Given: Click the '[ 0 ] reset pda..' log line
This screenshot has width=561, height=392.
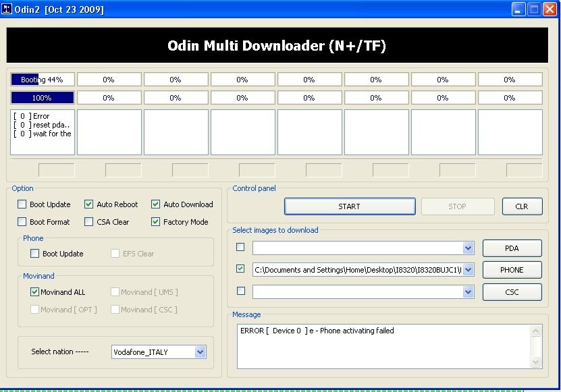Looking at the screenshot, I should pyautogui.click(x=41, y=125).
